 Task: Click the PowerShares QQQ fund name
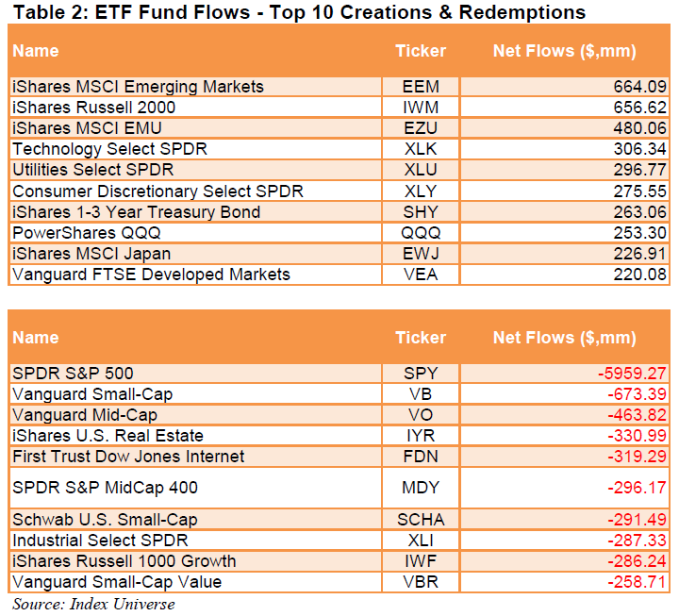[79, 232]
